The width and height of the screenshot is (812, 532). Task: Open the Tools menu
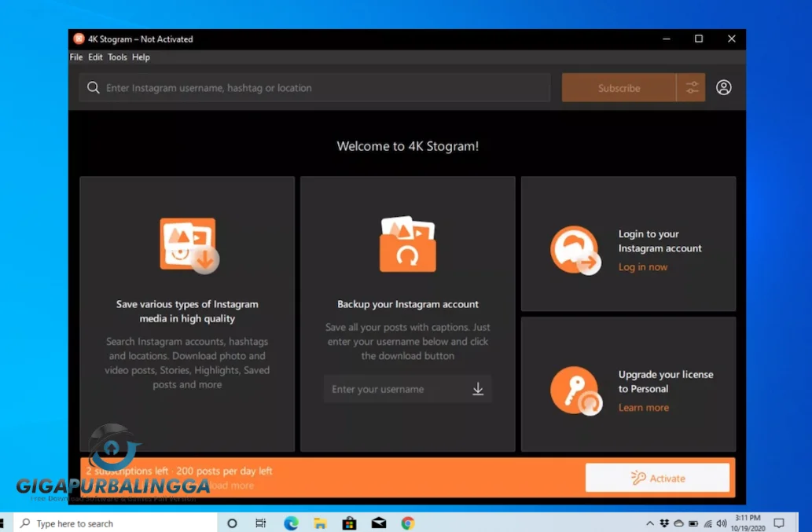[117, 57]
